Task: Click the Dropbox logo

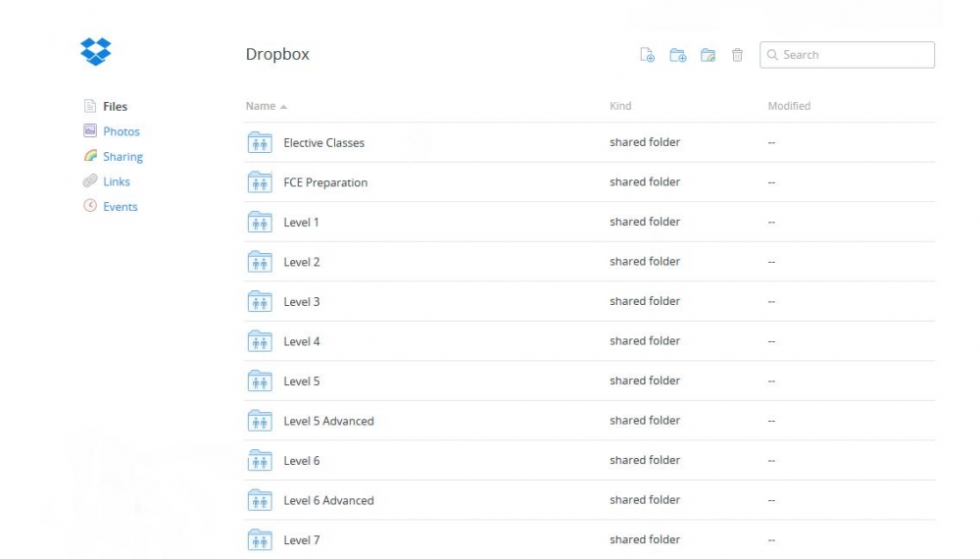Action: click(96, 51)
